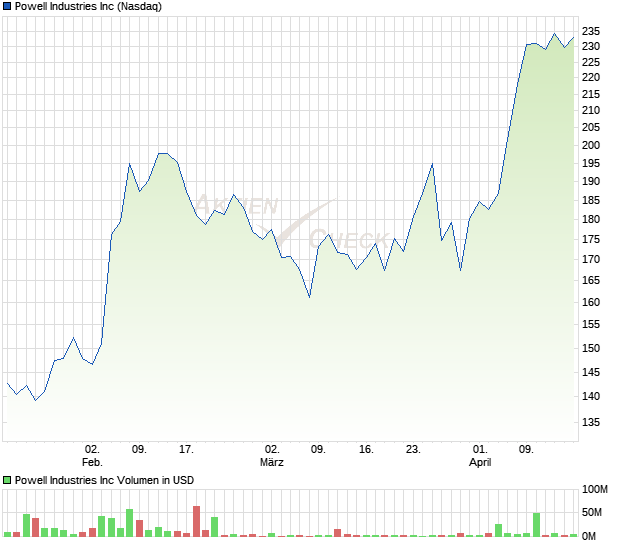Image resolution: width=620 pixels, height=546 pixels.
Task: Click the 185 price axis label
Action: [591, 200]
